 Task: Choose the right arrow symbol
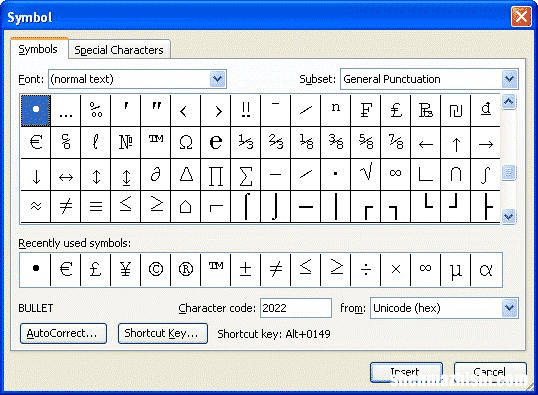pos(486,142)
